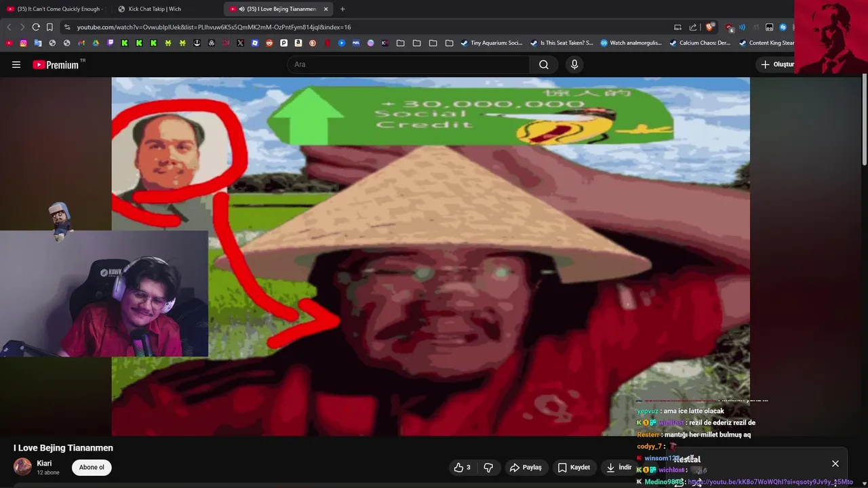Screen dimensions: 868x488
Task: Open the Reddit bookmark
Action: [269, 43]
